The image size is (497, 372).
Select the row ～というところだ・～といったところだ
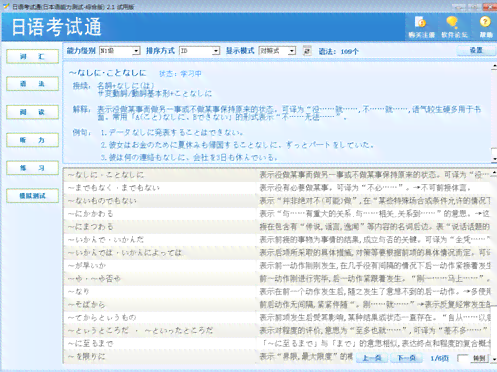(277, 331)
